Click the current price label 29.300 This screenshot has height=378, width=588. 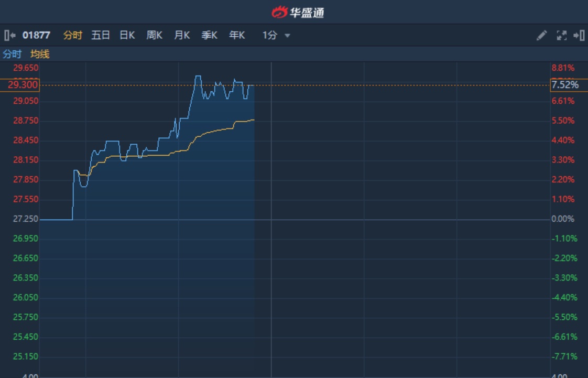20,85
